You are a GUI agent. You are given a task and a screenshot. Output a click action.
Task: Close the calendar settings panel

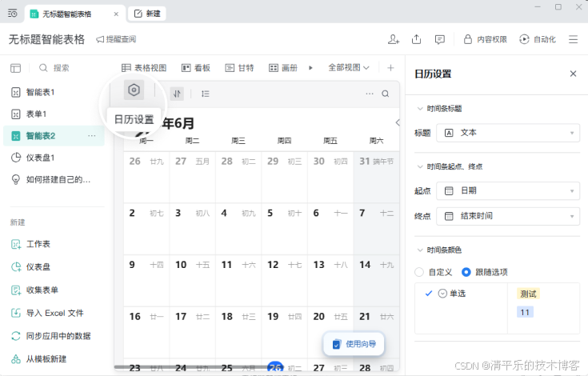coord(573,74)
